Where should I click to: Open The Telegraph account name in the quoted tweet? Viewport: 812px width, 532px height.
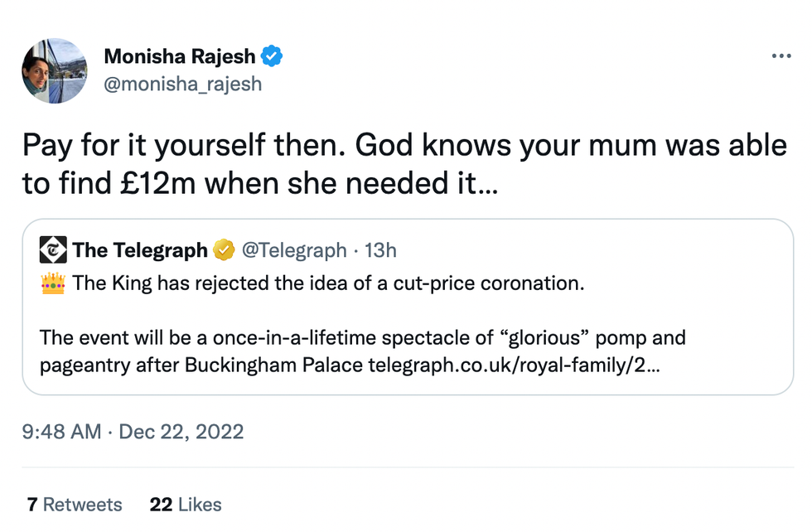pyautogui.click(x=139, y=250)
